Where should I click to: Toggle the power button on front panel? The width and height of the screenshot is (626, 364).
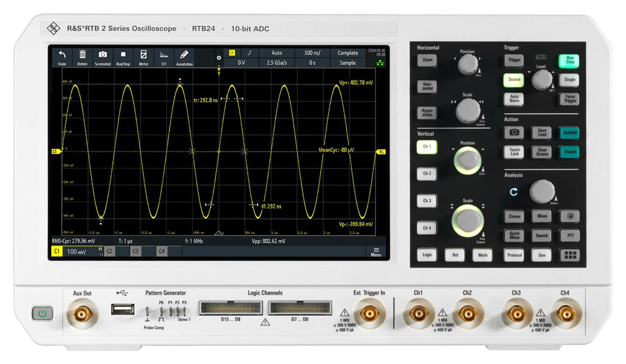(x=42, y=314)
